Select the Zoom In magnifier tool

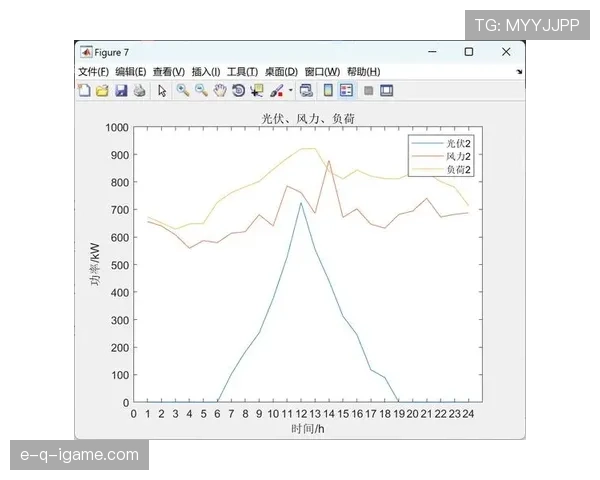(x=182, y=90)
